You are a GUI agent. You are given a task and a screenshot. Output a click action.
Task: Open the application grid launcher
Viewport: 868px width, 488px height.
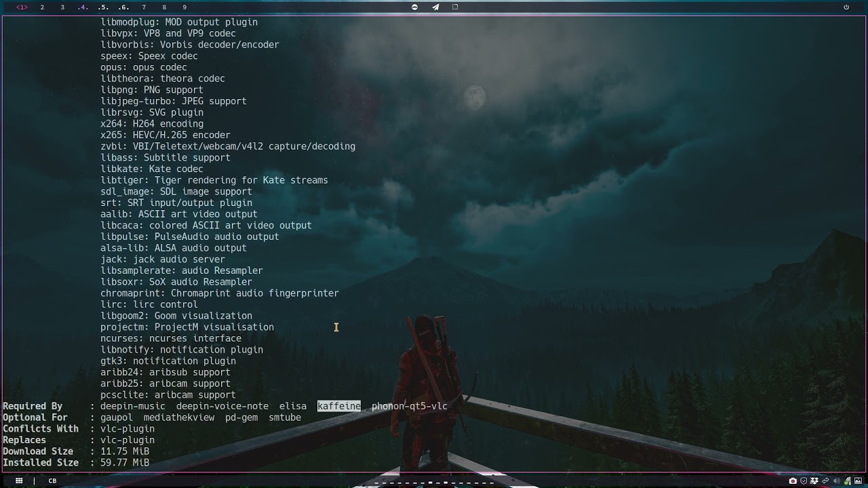pyautogui.click(x=19, y=481)
